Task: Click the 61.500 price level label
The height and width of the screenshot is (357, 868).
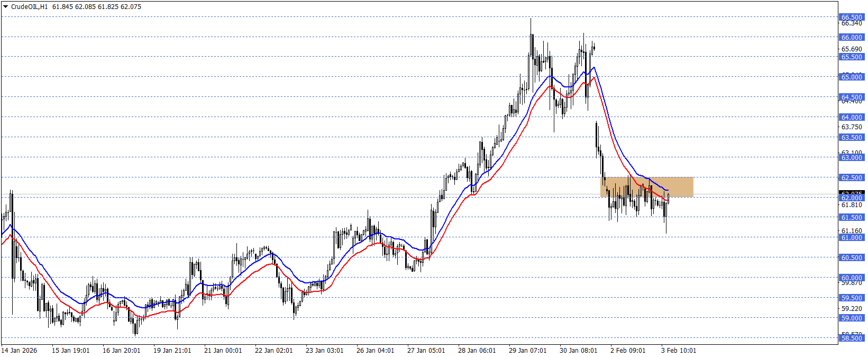Action: click(x=852, y=217)
